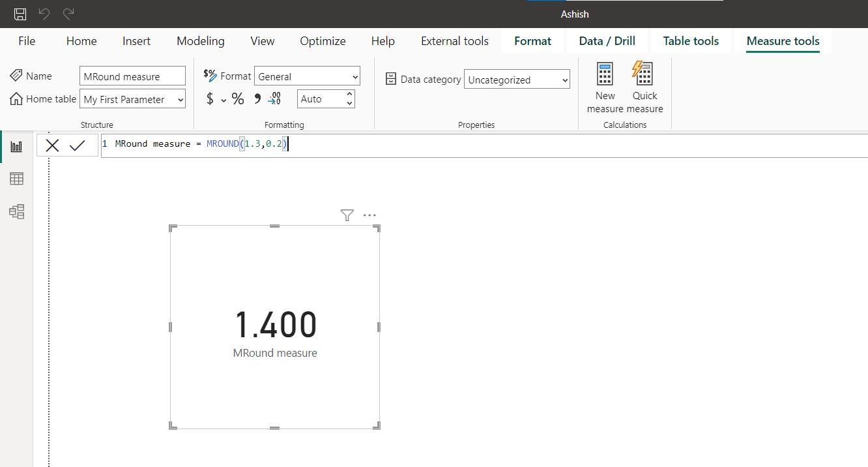Open the filter icon above the card visual
The image size is (868, 467).
(347, 215)
